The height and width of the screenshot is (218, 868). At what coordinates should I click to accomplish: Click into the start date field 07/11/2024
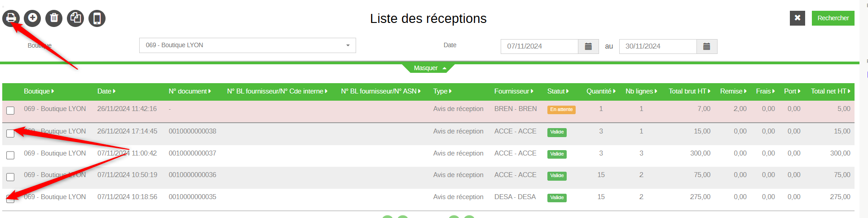(x=539, y=46)
